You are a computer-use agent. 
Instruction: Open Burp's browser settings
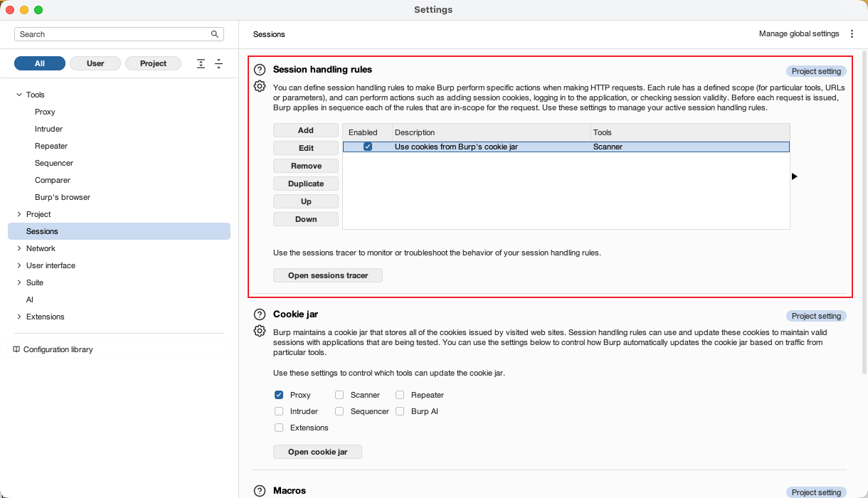63,197
